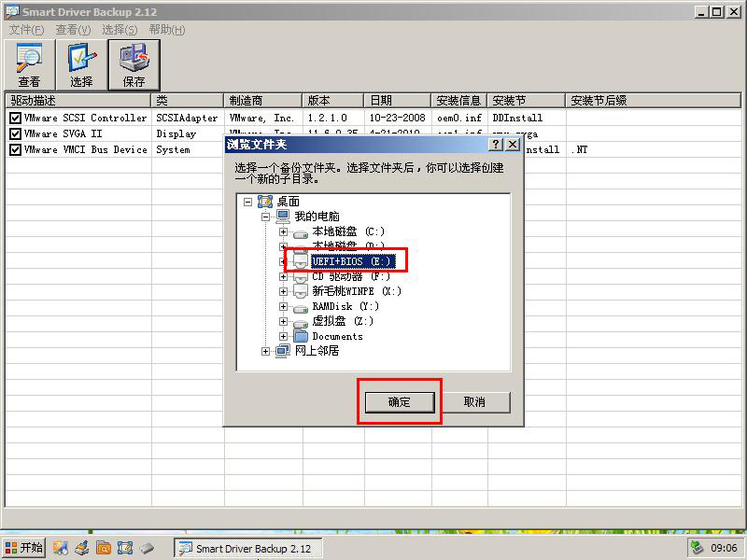Close the 浏览文件夹 dialog
The image size is (747, 560).
(512, 145)
